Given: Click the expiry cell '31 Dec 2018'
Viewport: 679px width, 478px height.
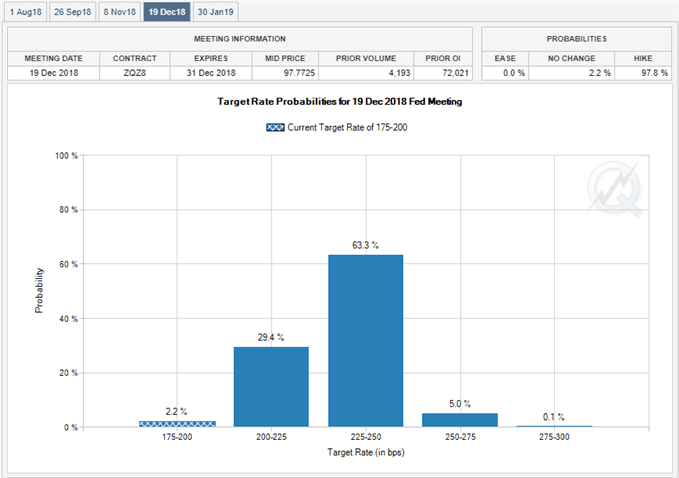Looking at the screenshot, I should coord(211,73).
